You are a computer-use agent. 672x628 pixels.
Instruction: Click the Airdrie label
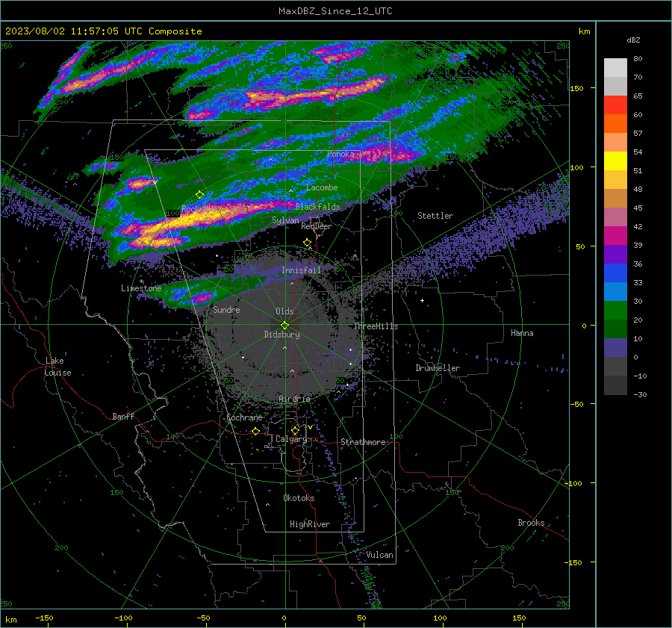coord(294,399)
